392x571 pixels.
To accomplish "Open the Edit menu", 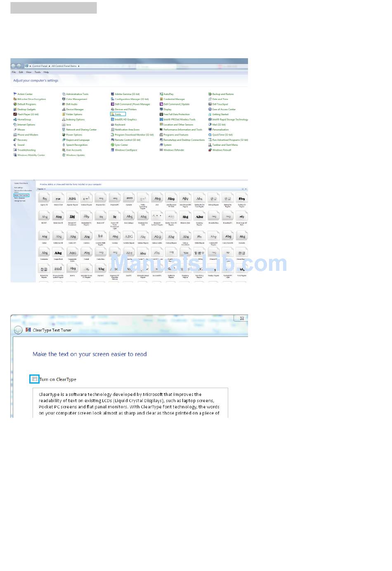I will 21,72.
